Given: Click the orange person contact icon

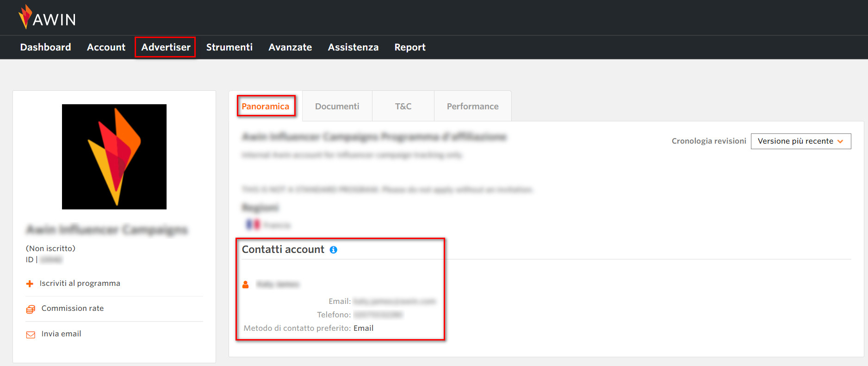Looking at the screenshot, I should (x=246, y=284).
